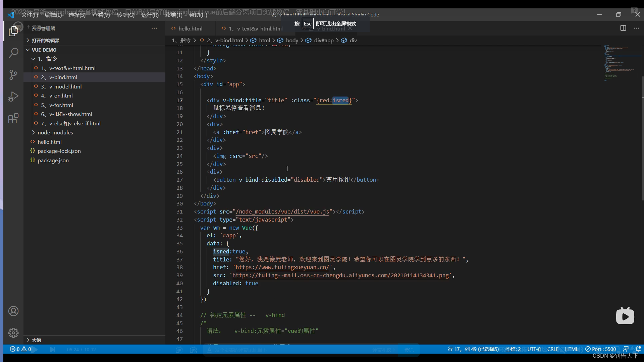Click the Bilibili play overlay icon
Viewport: 644px width, 362px height.
tap(625, 316)
